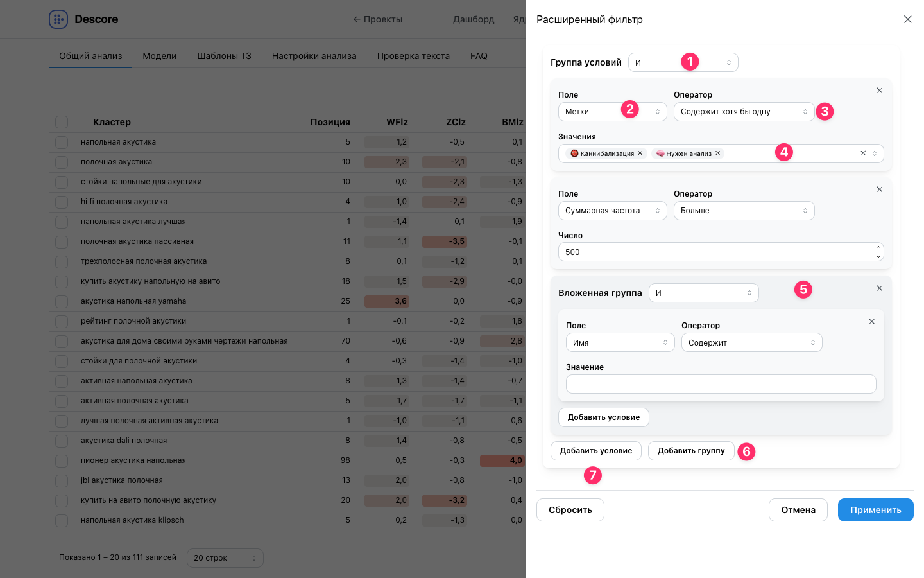
Task: Open the Имя field dropdown
Action: click(620, 342)
